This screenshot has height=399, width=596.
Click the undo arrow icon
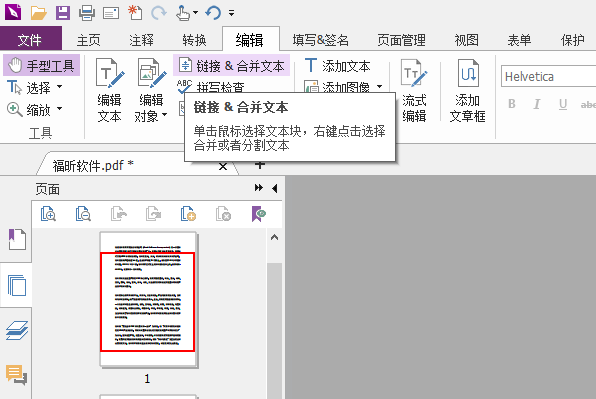click(x=213, y=13)
